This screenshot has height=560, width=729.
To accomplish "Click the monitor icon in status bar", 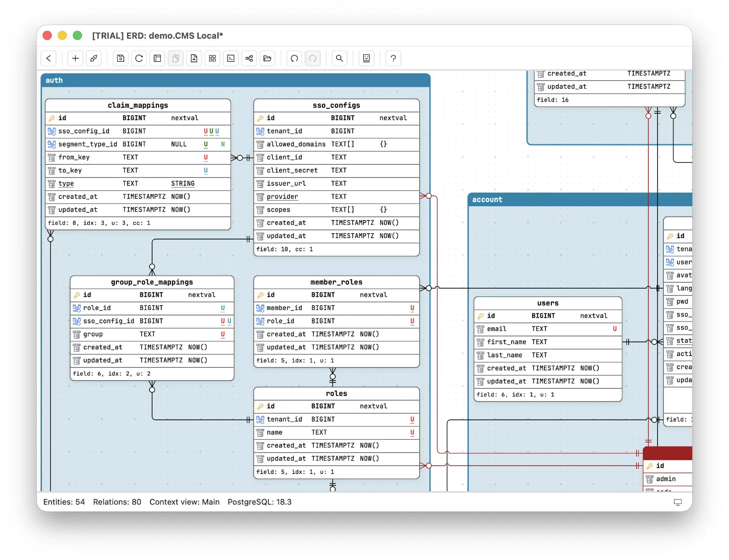I will [x=678, y=502].
